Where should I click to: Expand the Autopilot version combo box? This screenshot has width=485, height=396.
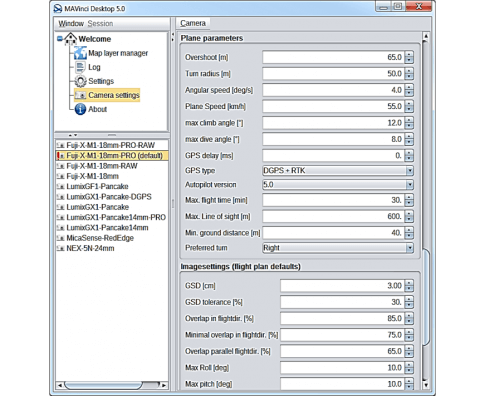338,185
